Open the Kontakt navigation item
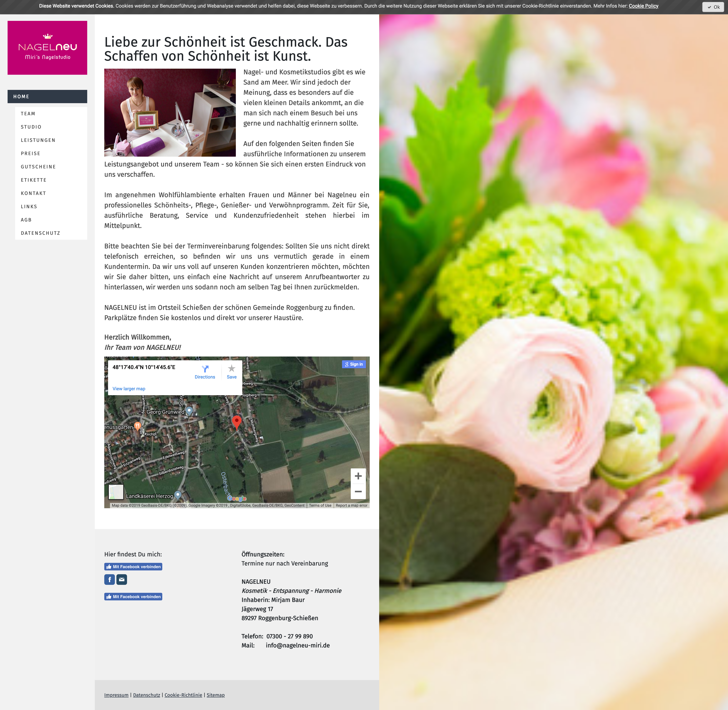Screen dimensions: 728x710 pyautogui.click(x=34, y=193)
